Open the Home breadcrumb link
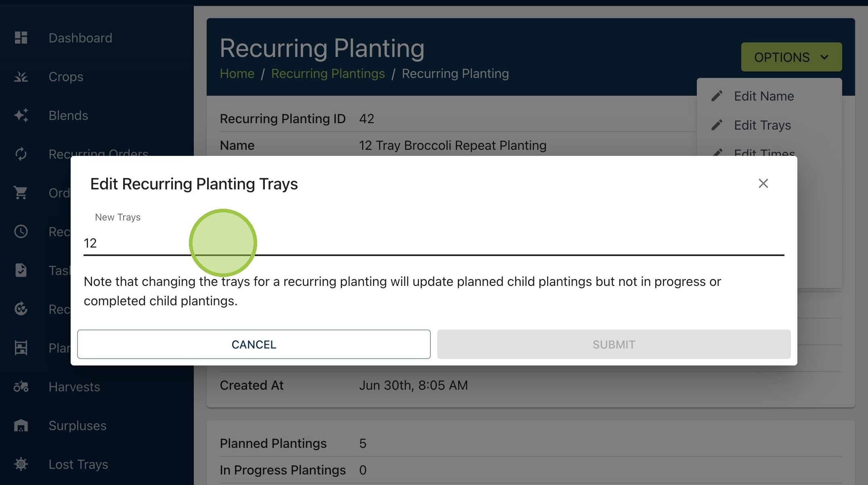Image resolution: width=868 pixels, height=485 pixels. (237, 73)
